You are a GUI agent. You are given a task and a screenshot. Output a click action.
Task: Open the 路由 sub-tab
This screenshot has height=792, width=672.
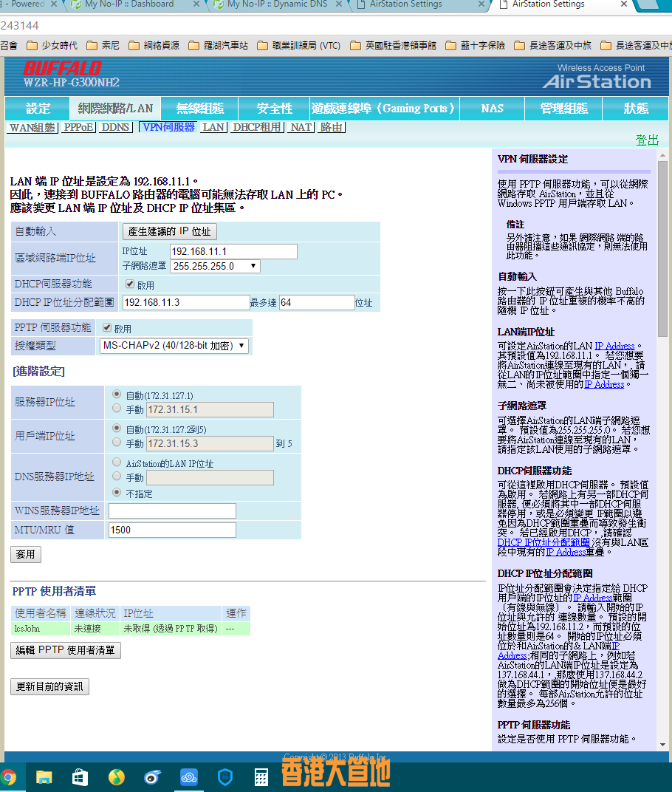[x=332, y=127]
